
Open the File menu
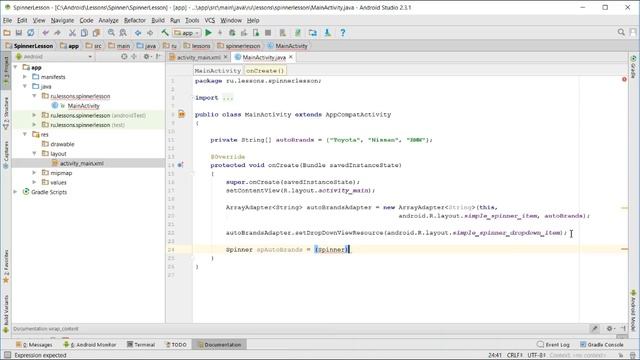(7, 20)
